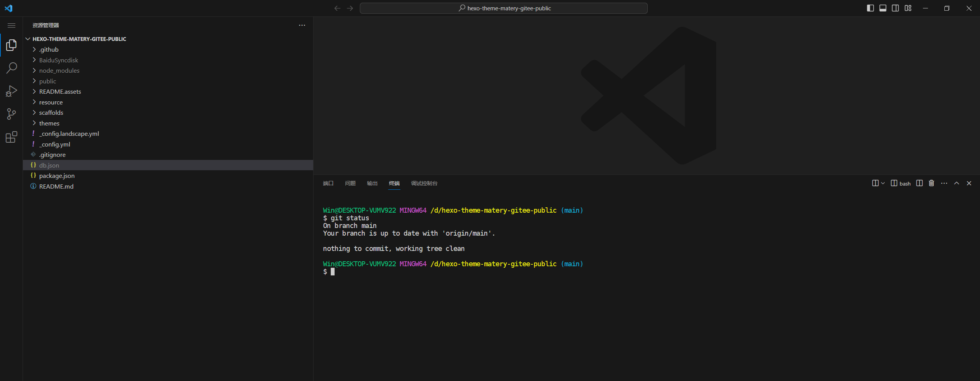Click 'Your branch is up to date' line
Image resolution: width=980 pixels, height=381 pixels.
[x=409, y=233]
